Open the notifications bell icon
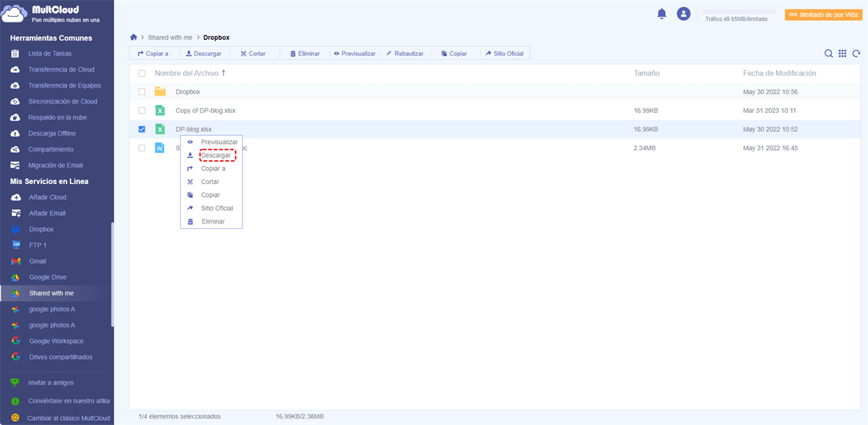The image size is (868, 425). pyautogui.click(x=661, y=14)
